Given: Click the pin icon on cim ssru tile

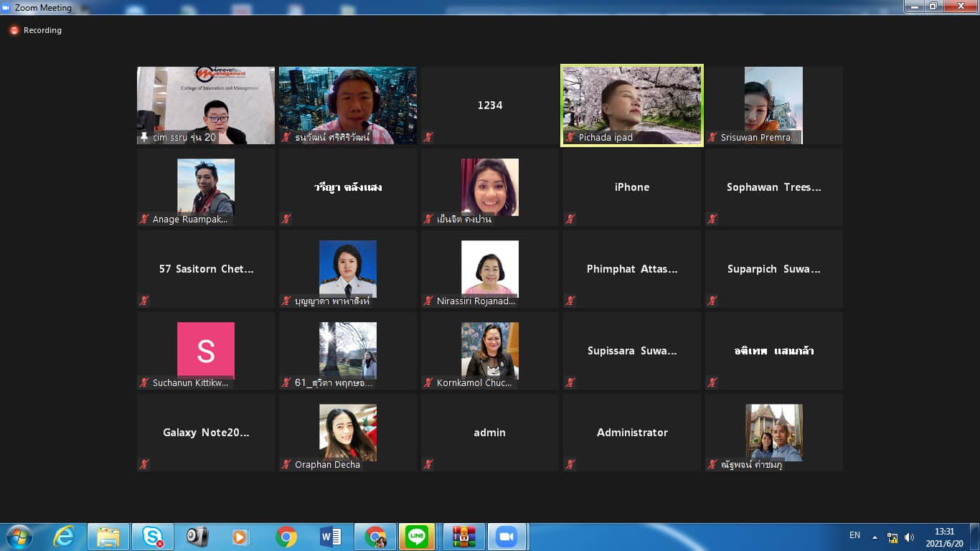Looking at the screenshot, I should click(144, 137).
